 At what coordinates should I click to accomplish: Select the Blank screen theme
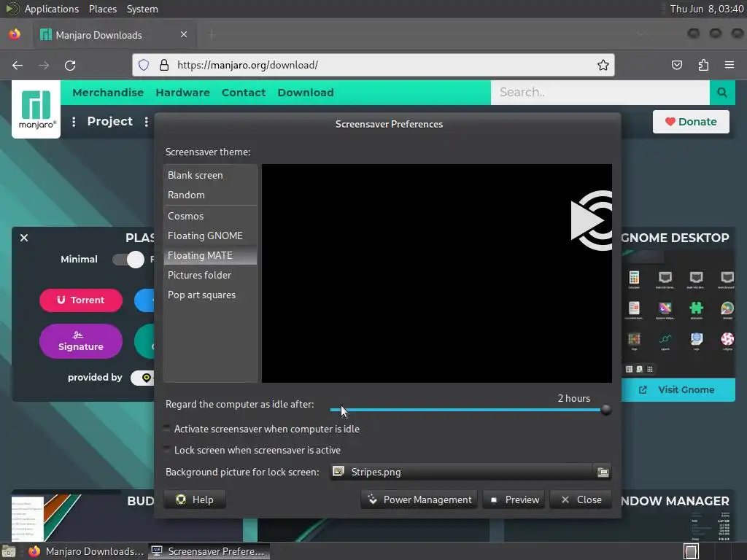tap(210, 175)
